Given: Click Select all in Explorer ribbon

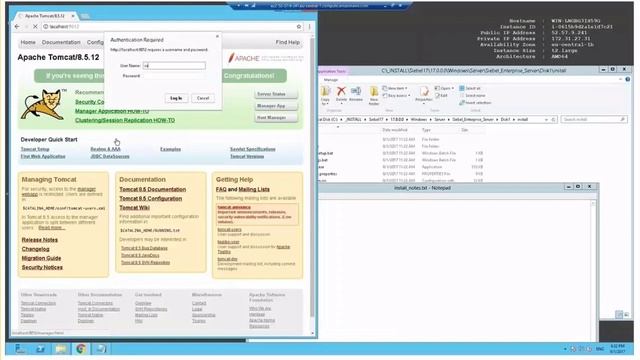Looking at the screenshot, I should [x=470, y=88].
